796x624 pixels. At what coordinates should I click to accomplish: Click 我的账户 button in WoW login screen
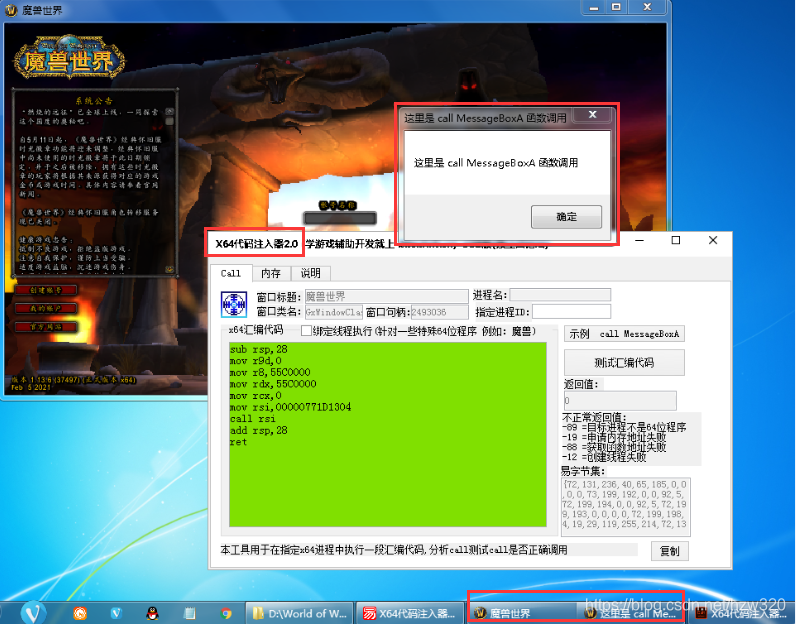(46, 308)
